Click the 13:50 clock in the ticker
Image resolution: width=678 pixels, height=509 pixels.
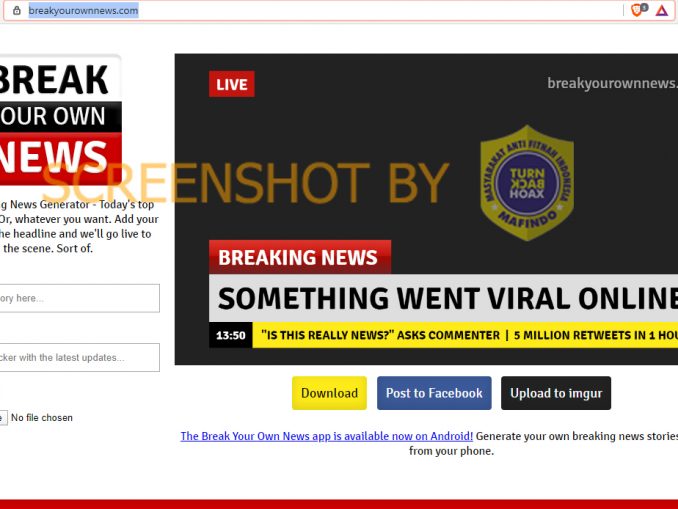point(230,335)
